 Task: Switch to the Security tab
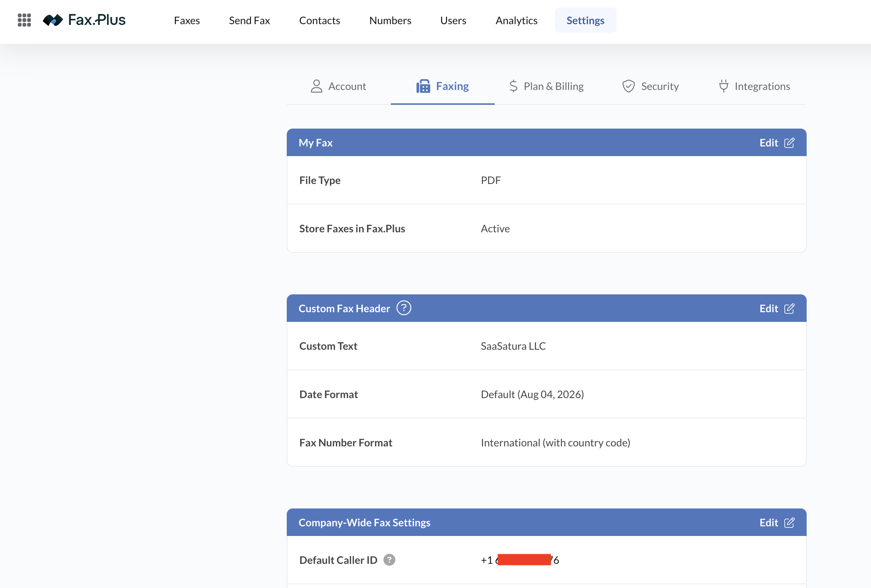pyautogui.click(x=650, y=86)
